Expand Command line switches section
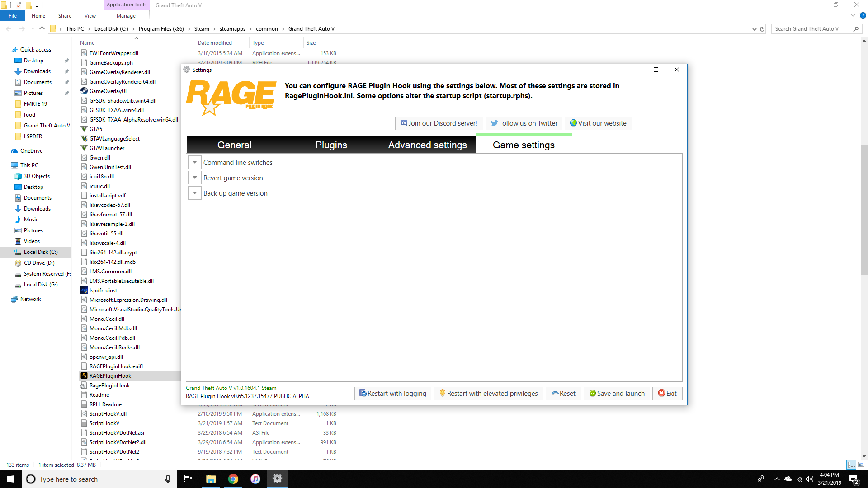Viewport: 868px width, 488px height. [x=195, y=162]
